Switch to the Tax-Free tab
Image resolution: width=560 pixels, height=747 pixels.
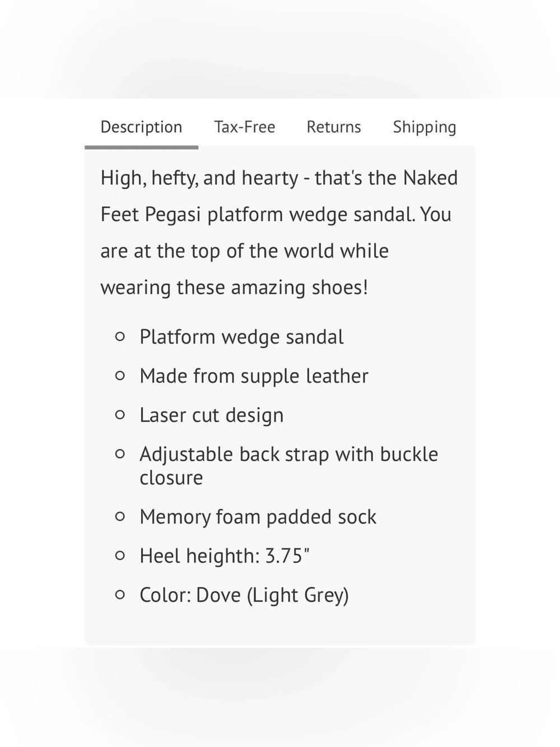[245, 127]
